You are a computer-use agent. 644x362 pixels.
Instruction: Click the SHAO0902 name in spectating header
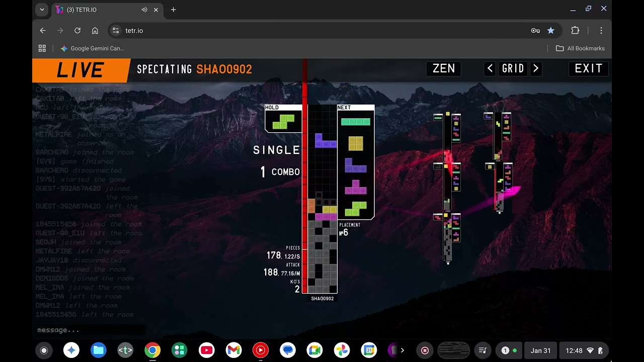pos(224,69)
